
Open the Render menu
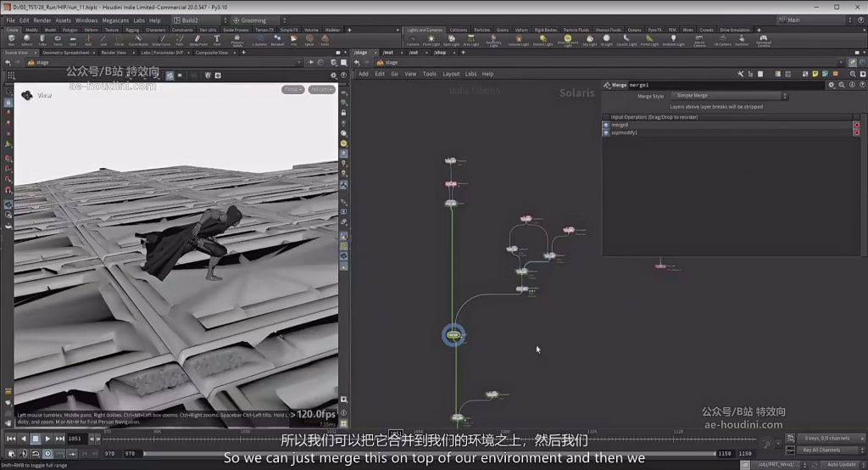pos(42,20)
